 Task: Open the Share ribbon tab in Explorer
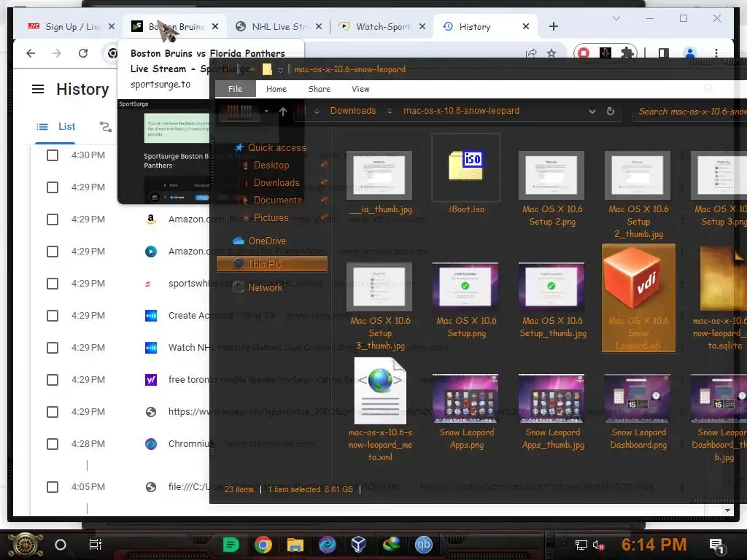[x=320, y=89]
